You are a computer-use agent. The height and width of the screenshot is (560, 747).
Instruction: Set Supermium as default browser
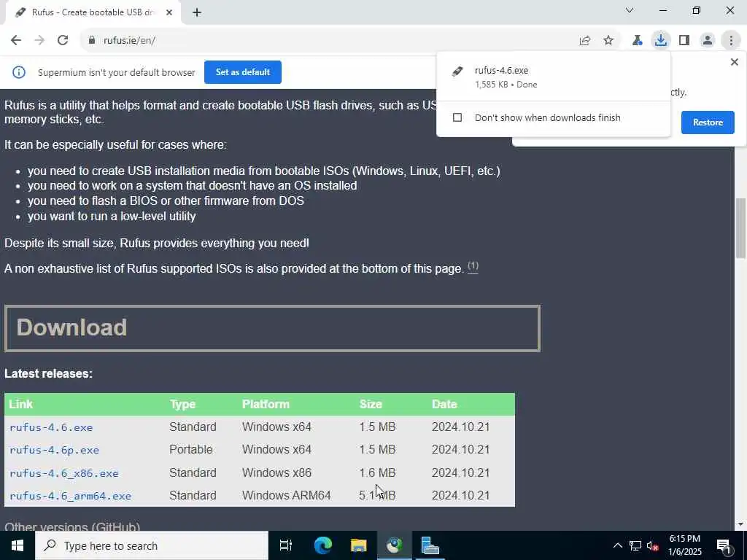click(x=242, y=72)
